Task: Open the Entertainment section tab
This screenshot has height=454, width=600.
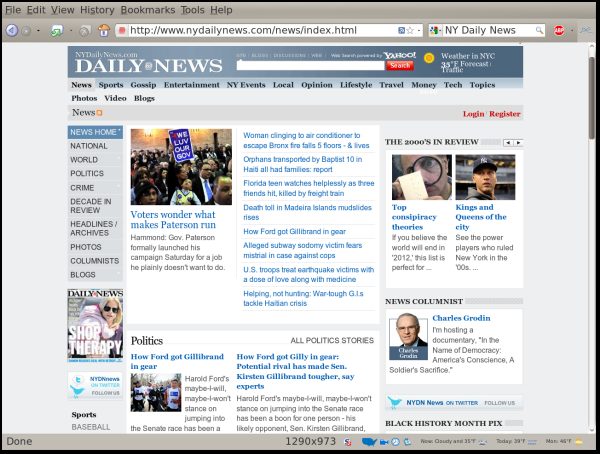Action: tap(192, 85)
